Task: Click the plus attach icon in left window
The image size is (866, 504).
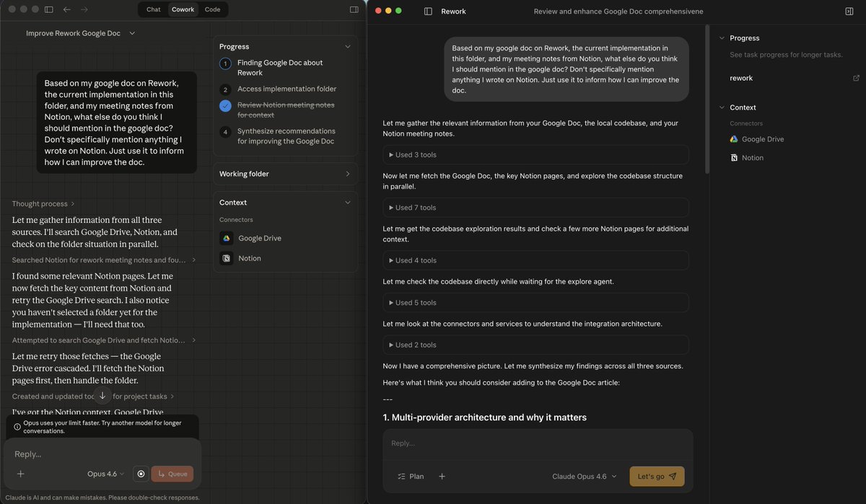Action: click(21, 474)
